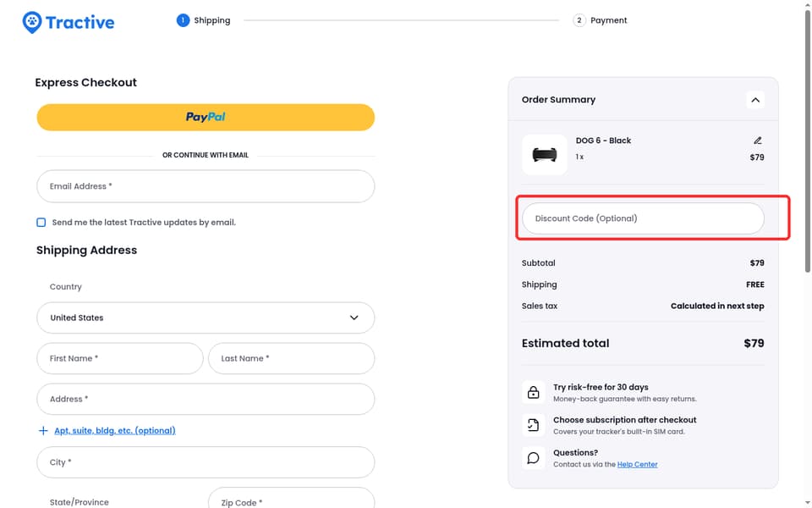
Task: Click the FREE shipping value
Action: pos(755,284)
